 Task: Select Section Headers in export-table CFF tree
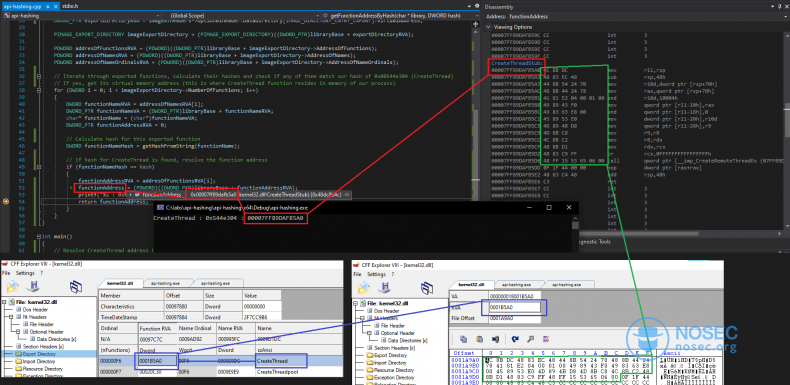(x=40, y=347)
